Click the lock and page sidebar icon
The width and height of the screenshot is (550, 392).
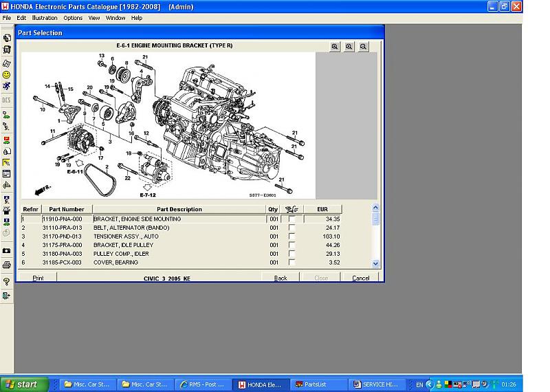click(6, 151)
